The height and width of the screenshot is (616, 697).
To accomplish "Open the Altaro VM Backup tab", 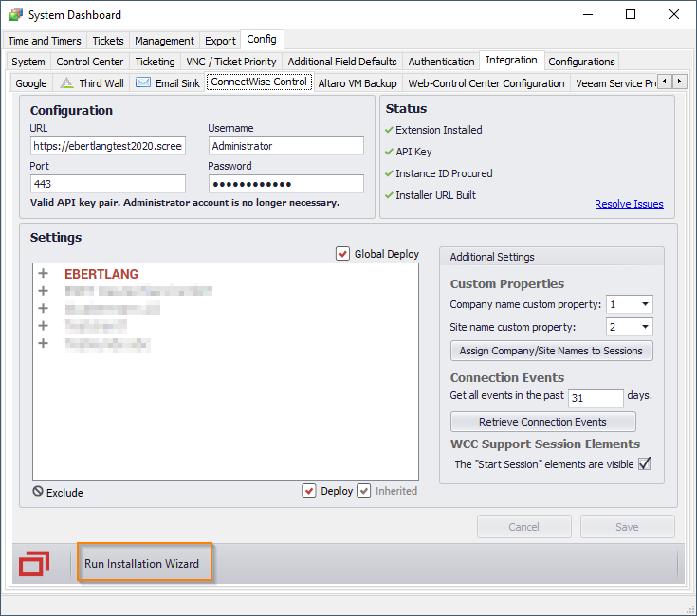I will tap(357, 83).
